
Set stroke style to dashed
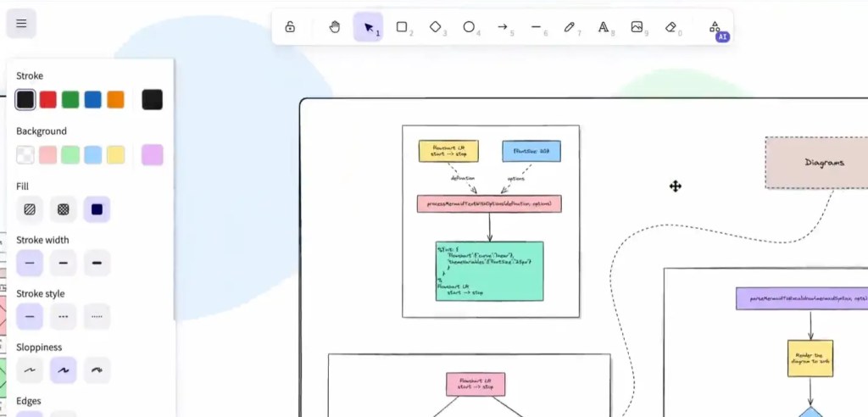[63, 317]
